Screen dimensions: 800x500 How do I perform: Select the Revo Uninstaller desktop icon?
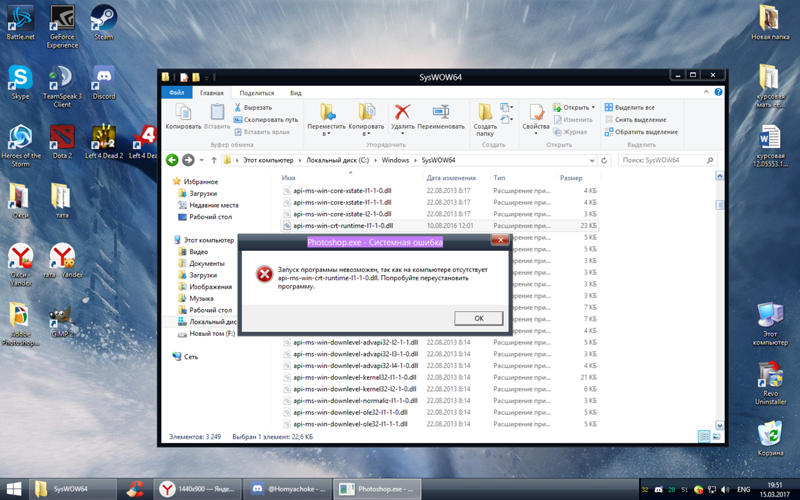tap(770, 383)
